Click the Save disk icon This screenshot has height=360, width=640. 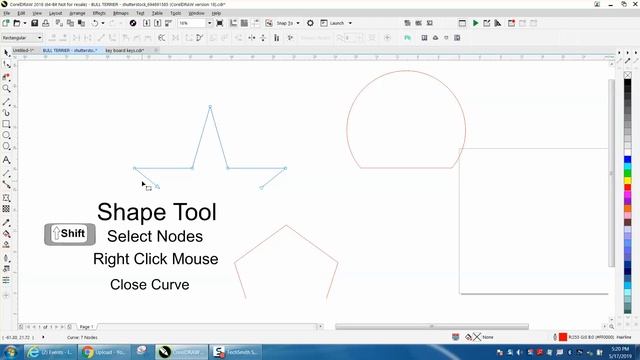click(x=35, y=23)
